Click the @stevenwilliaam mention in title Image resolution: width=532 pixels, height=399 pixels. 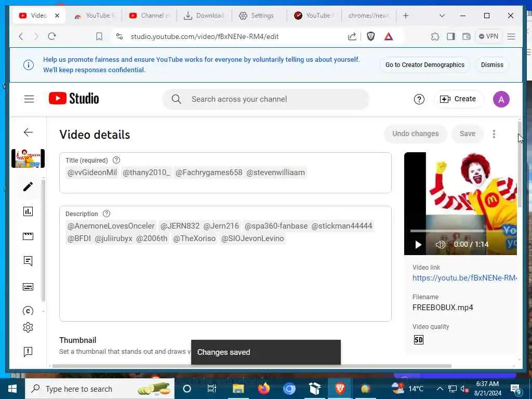275,172
